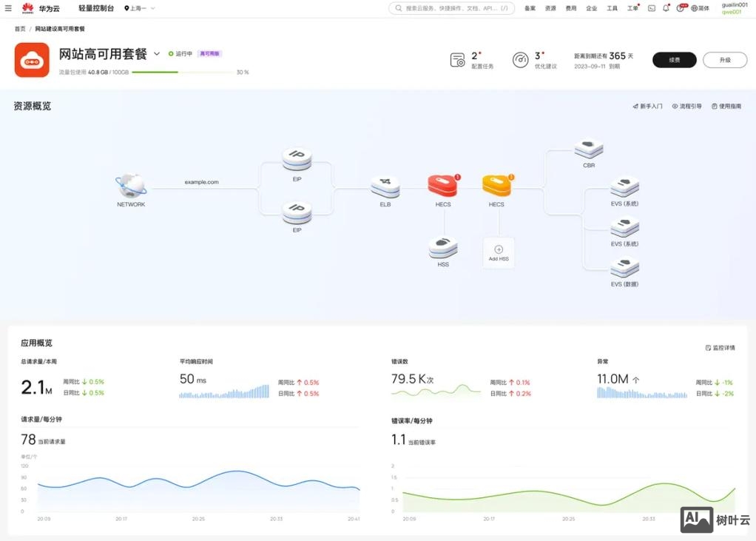Open the HSS security node
The height and width of the screenshot is (541, 756).
point(443,247)
